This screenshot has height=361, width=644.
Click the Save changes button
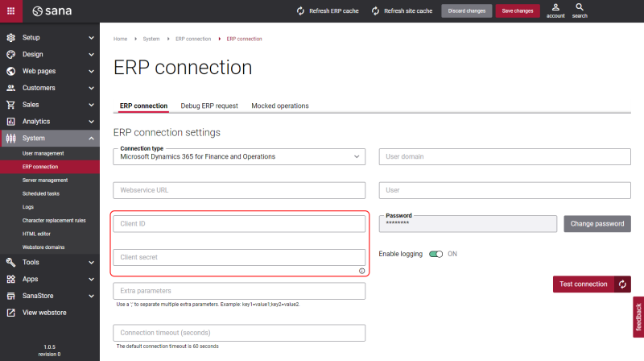point(518,11)
